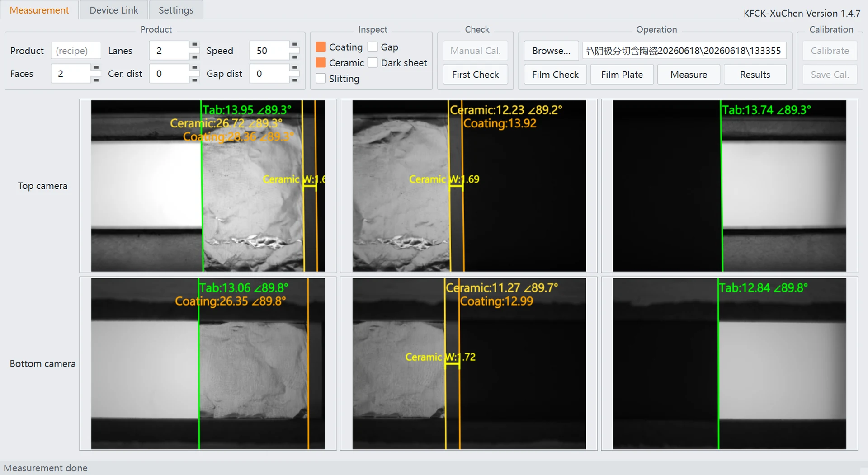Select bottom camera Ceramic:11.27 image
Image resolution: width=868 pixels, height=475 pixels.
[x=469, y=364]
